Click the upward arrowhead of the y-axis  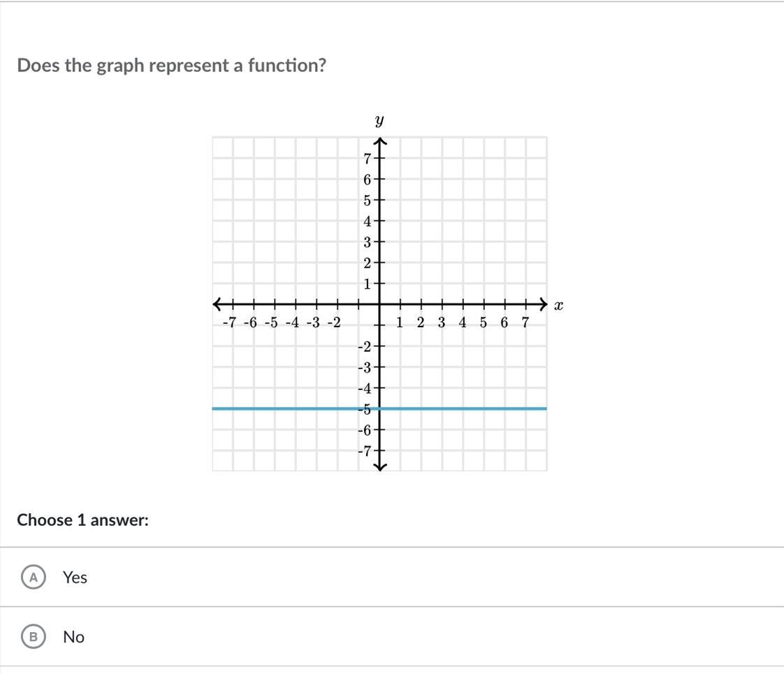point(379,143)
